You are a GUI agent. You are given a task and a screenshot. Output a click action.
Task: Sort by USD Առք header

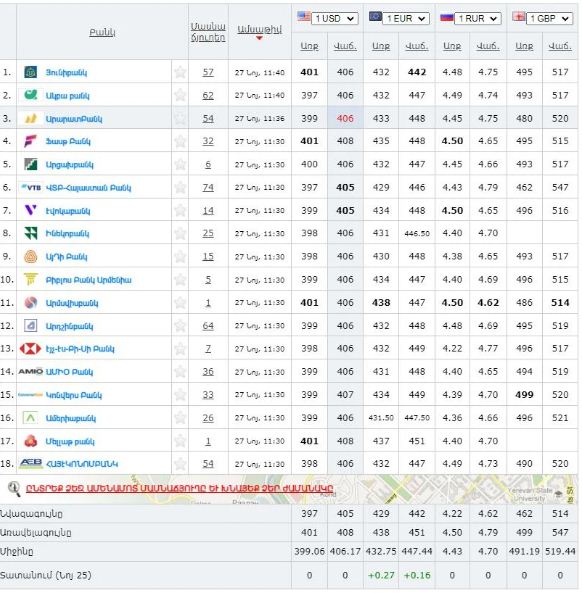pos(309,46)
